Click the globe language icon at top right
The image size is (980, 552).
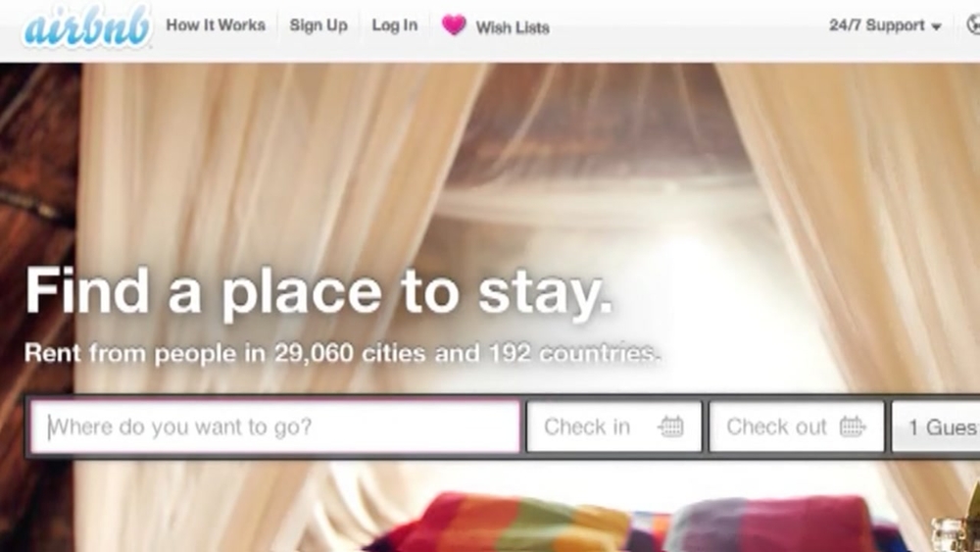tap(974, 25)
